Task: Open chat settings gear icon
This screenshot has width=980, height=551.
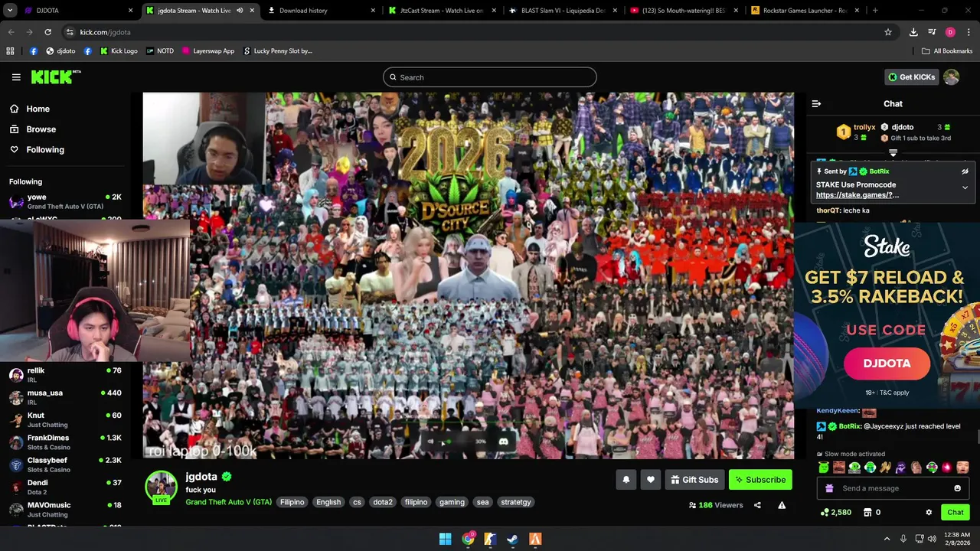Action: tap(929, 512)
